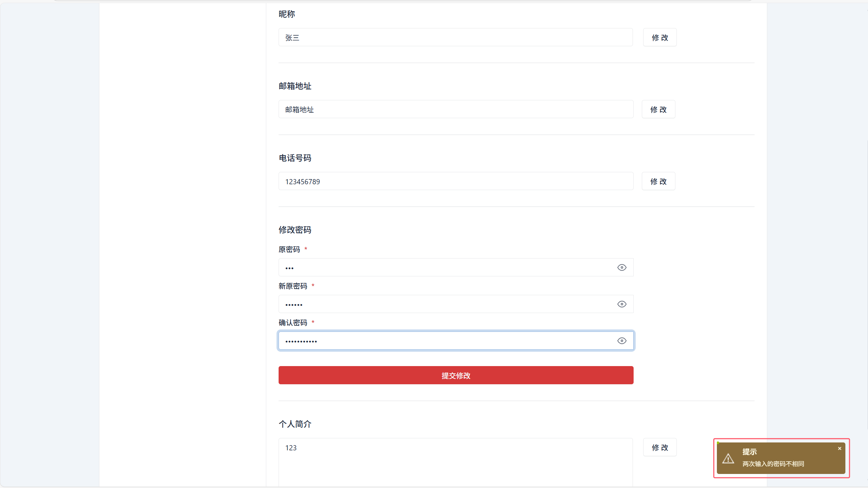
Task: Click the 电话号码 field showing 123456789
Action: (455, 181)
